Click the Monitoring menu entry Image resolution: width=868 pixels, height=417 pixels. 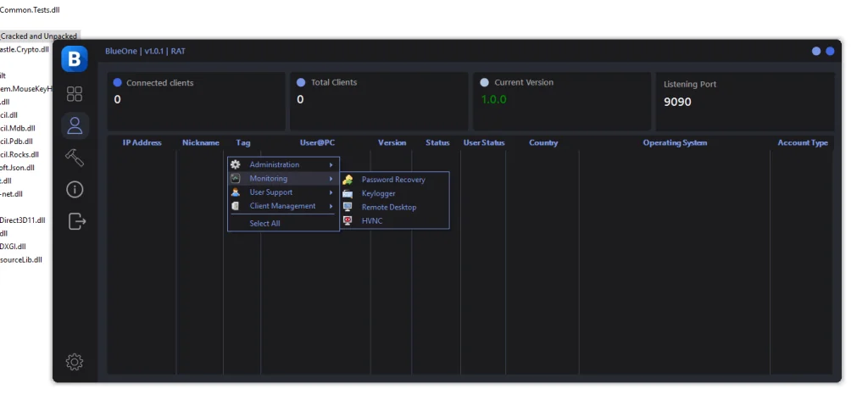click(269, 179)
